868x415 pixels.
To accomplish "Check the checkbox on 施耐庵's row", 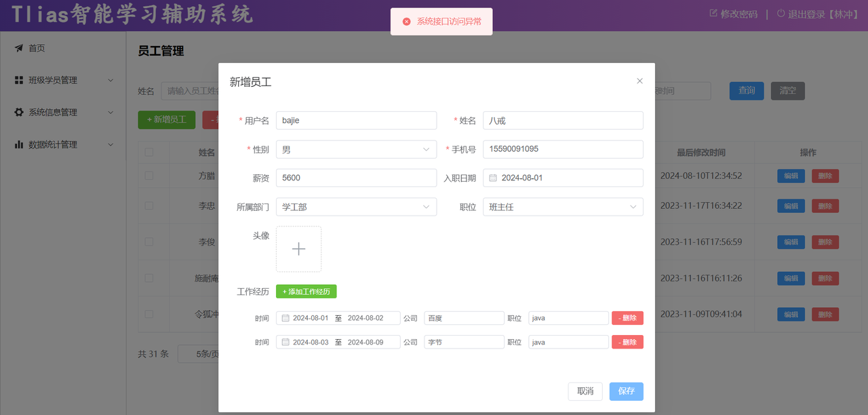I will 150,278.
